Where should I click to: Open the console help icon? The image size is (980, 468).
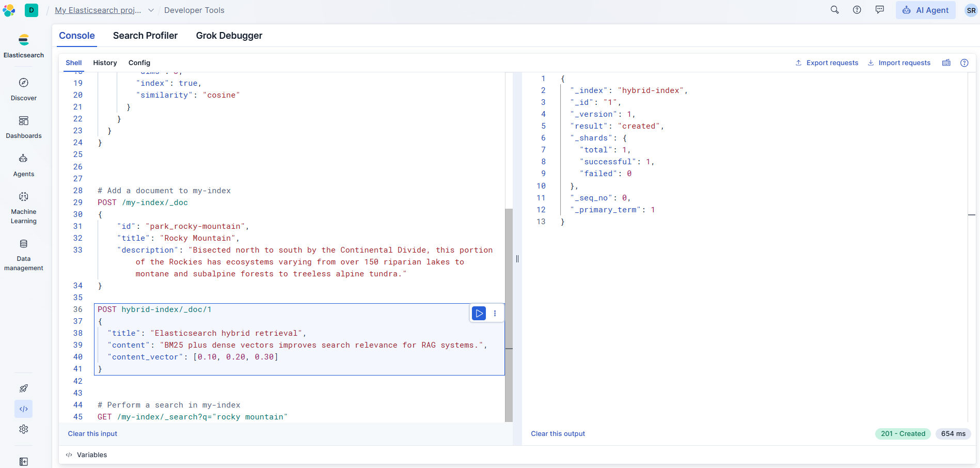point(964,63)
